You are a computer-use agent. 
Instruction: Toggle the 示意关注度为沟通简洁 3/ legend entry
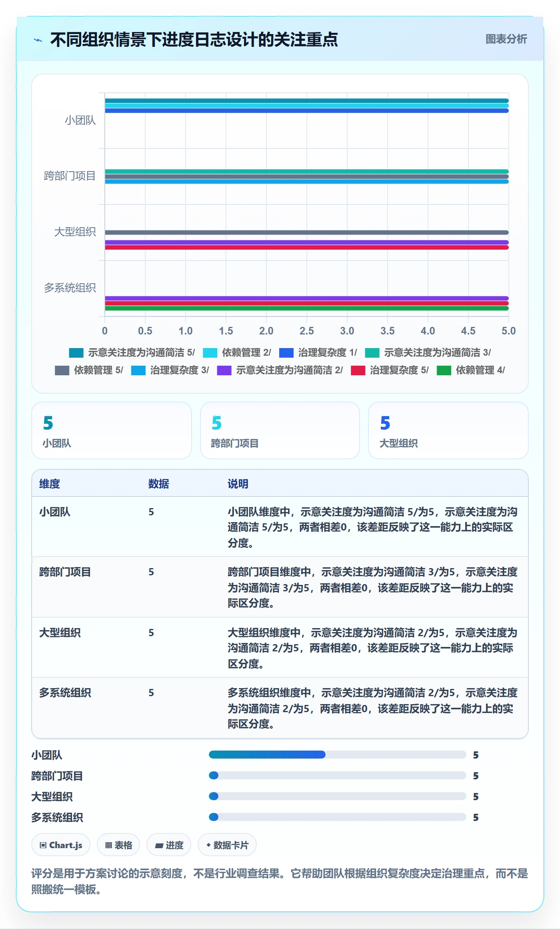tap(428, 352)
